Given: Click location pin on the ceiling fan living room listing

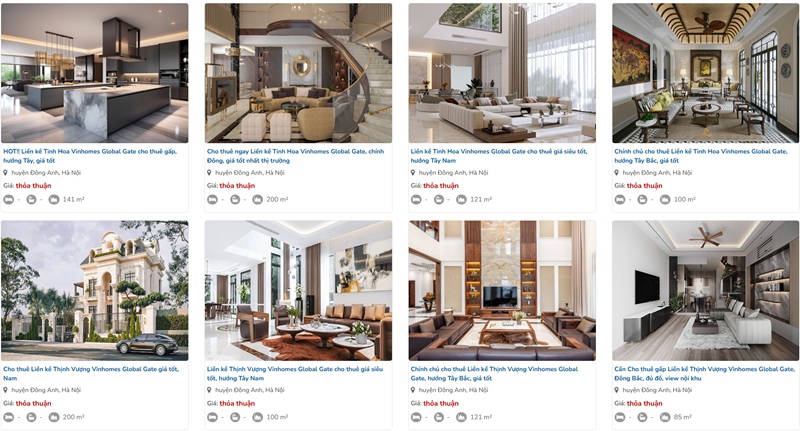Looking at the screenshot, I should 617,390.
